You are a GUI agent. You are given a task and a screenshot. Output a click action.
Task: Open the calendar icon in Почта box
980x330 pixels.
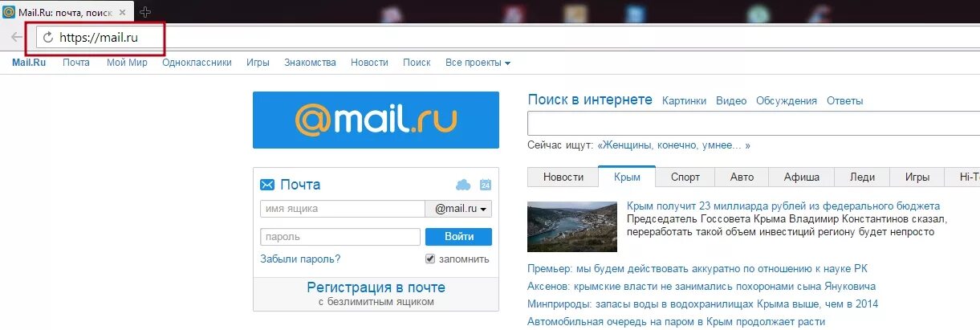[485, 185]
